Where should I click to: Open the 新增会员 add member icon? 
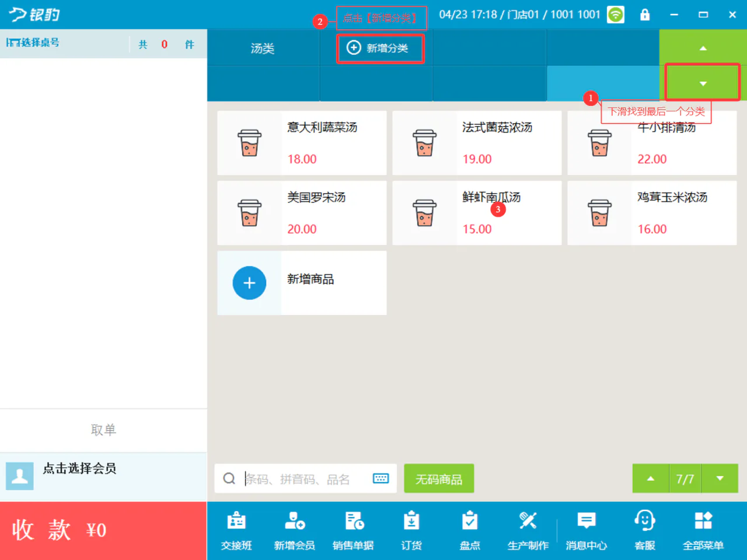coord(295,531)
